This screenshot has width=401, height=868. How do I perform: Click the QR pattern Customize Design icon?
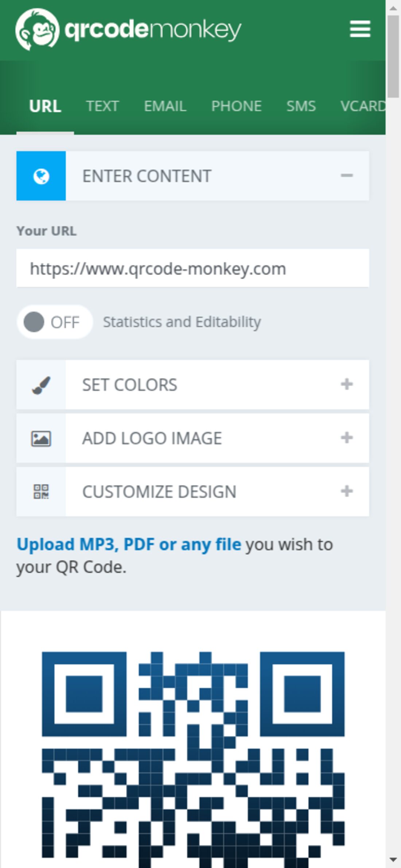41,492
